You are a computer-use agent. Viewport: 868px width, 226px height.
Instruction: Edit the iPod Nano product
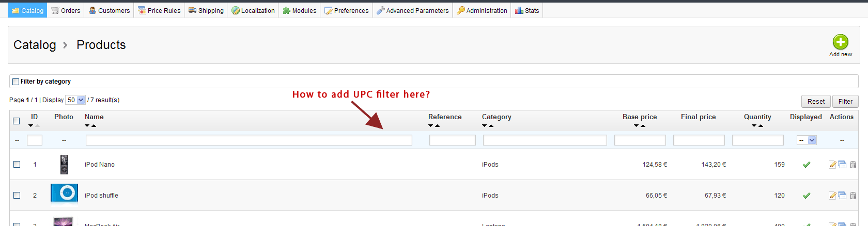pyautogui.click(x=832, y=165)
